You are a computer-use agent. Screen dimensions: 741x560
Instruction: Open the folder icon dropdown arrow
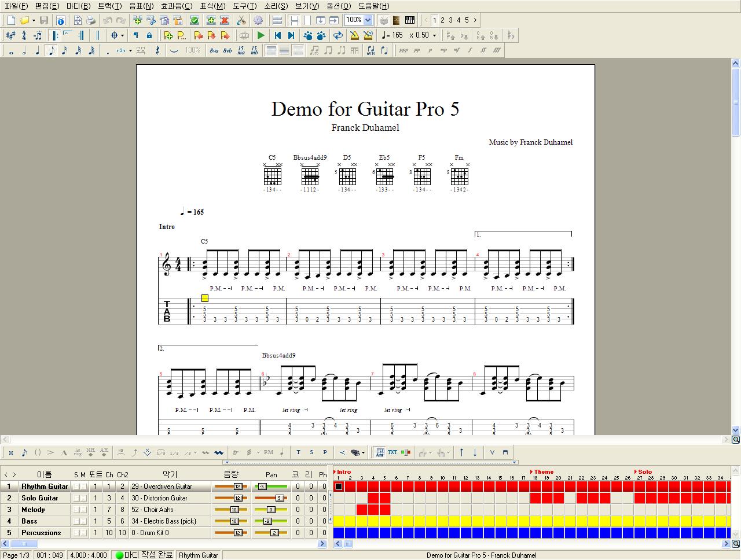pyautogui.click(x=34, y=20)
